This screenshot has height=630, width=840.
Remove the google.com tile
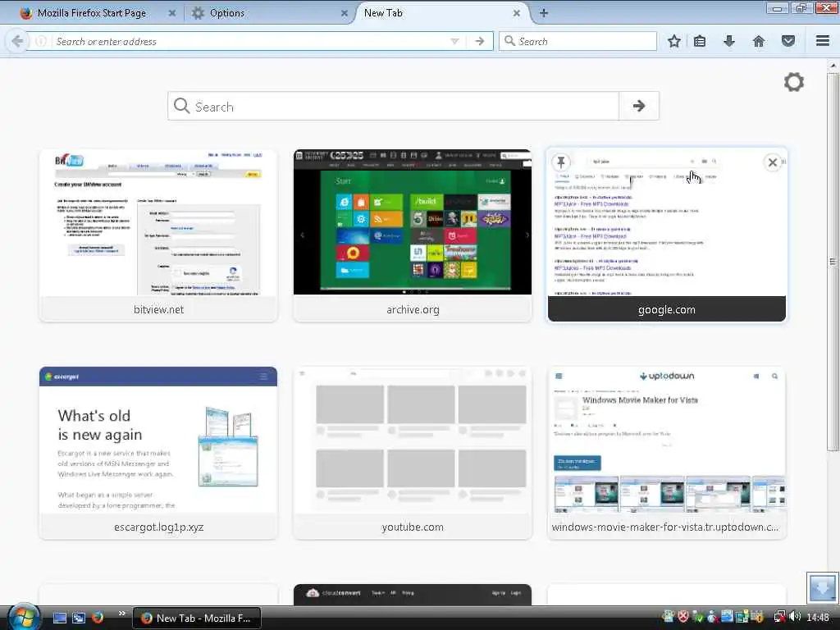[773, 162]
